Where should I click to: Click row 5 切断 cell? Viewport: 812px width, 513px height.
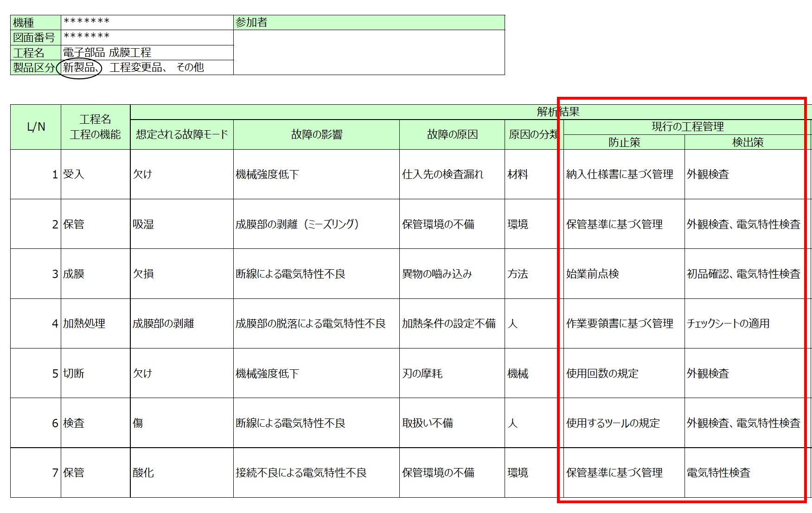click(x=96, y=374)
